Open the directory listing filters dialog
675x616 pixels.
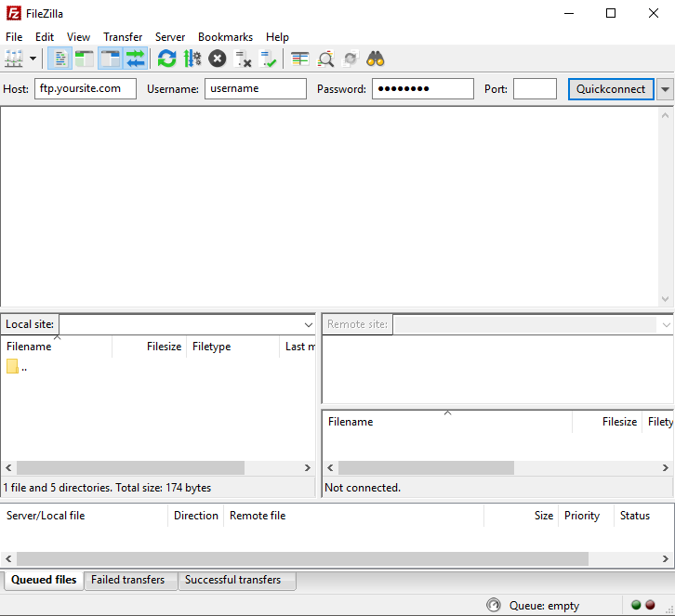[299, 59]
